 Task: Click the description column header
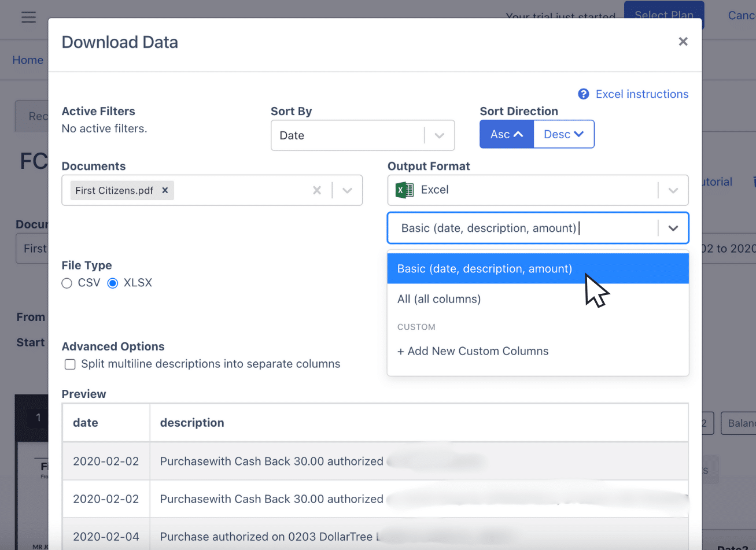pos(419,423)
